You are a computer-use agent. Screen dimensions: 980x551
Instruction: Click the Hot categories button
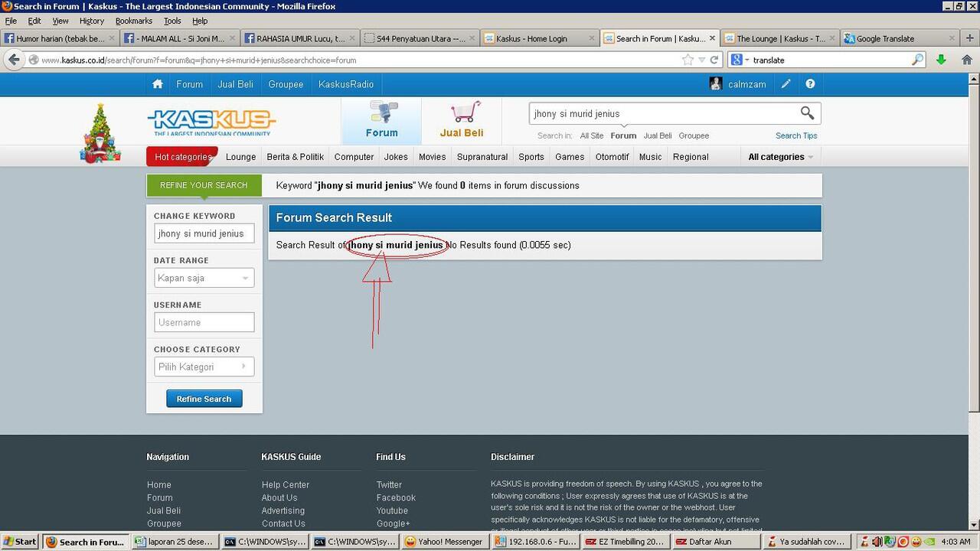point(182,157)
